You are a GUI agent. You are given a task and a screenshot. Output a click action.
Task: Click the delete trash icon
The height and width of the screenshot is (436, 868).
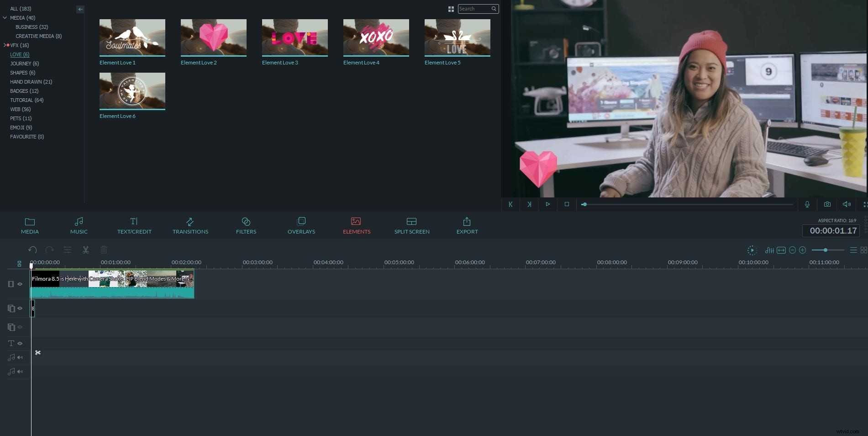[x=104, y=250]
